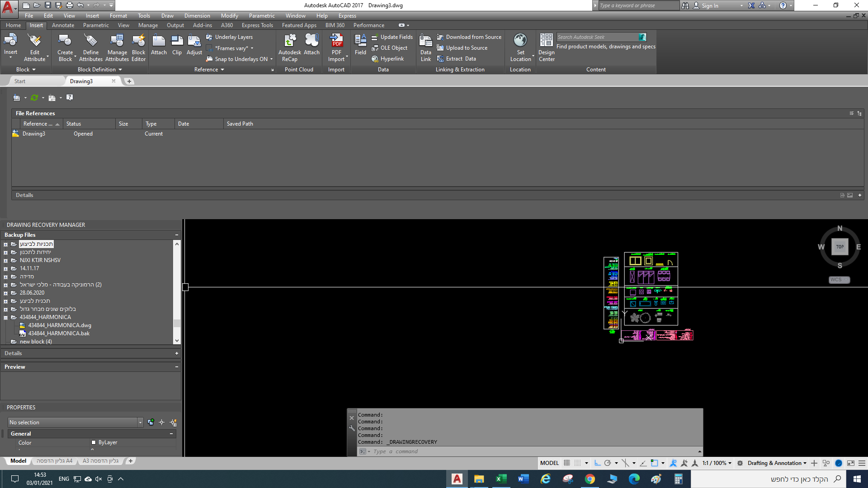Open the Express menu
This screenshot has height=488, width=868.
pyautogui.click(x=347, y=16)
